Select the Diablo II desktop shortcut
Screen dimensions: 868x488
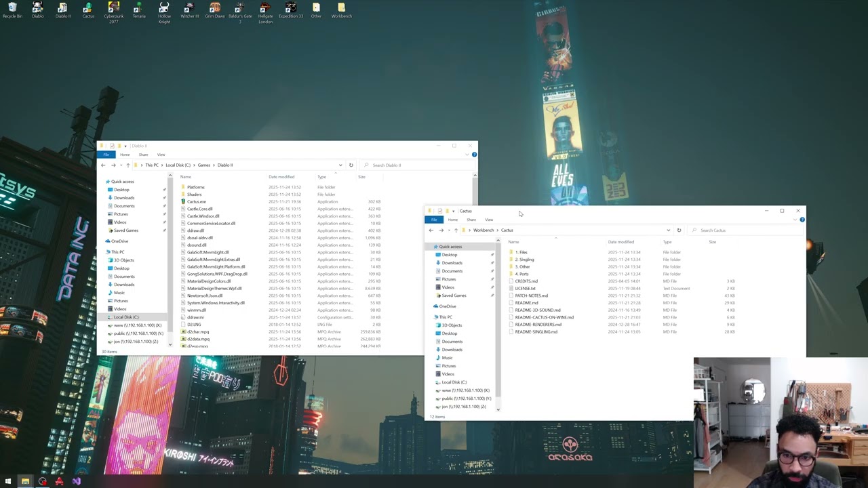point(62,11)
